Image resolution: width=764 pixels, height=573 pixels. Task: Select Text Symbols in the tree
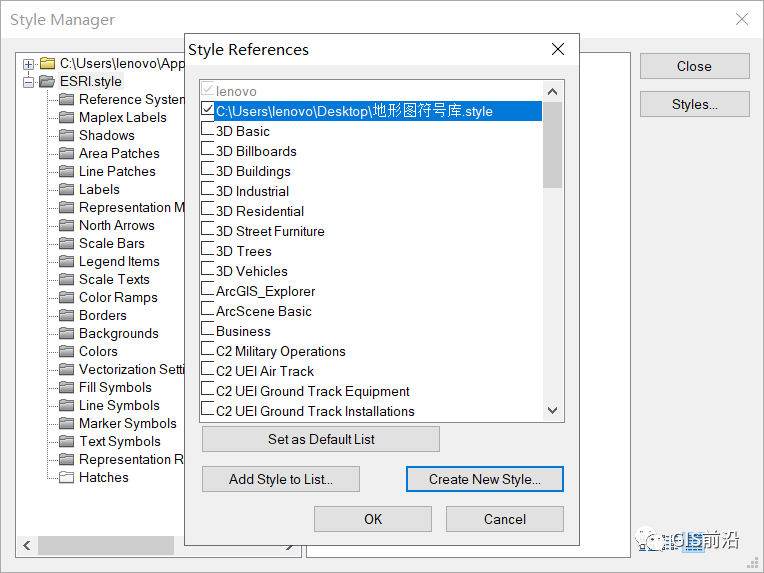[119, 441]
